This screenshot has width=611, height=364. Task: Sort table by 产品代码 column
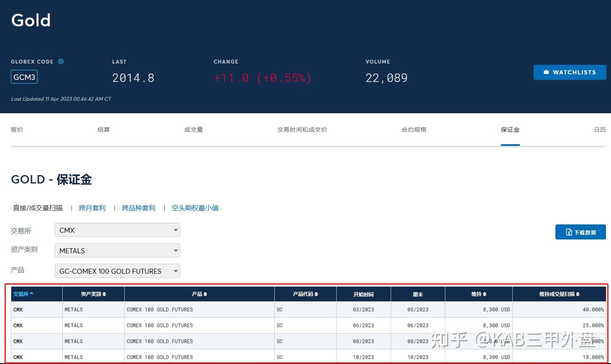(305, 294)
